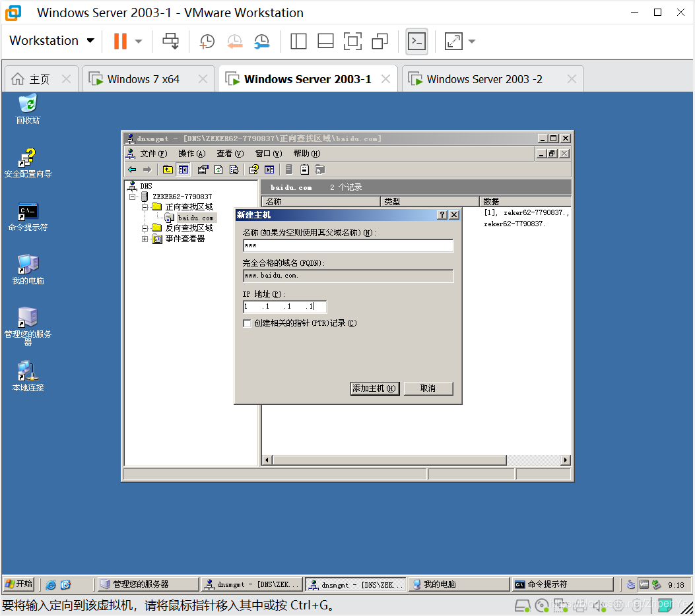Collapse the reverse lookup zones node
Viewport: 695px width, 616px height.
click(x=145, y=228)
